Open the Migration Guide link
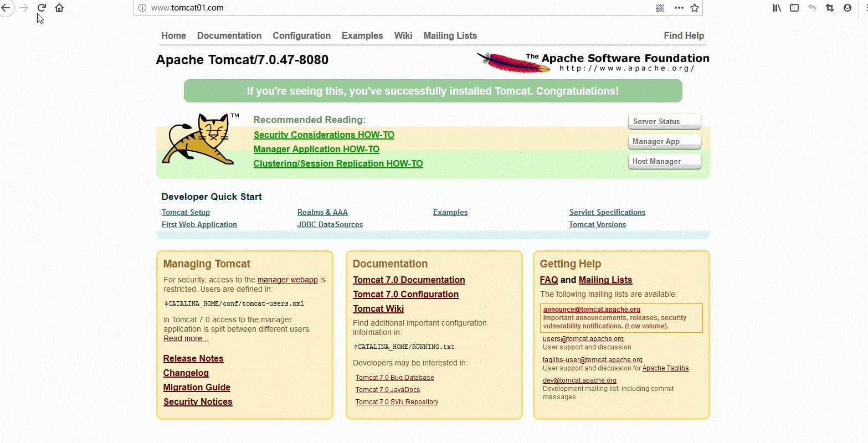 [x=197, y=387]
